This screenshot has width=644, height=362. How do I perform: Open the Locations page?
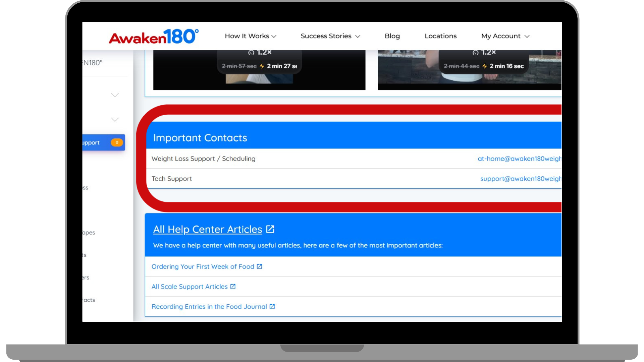(x=440, y=36)
